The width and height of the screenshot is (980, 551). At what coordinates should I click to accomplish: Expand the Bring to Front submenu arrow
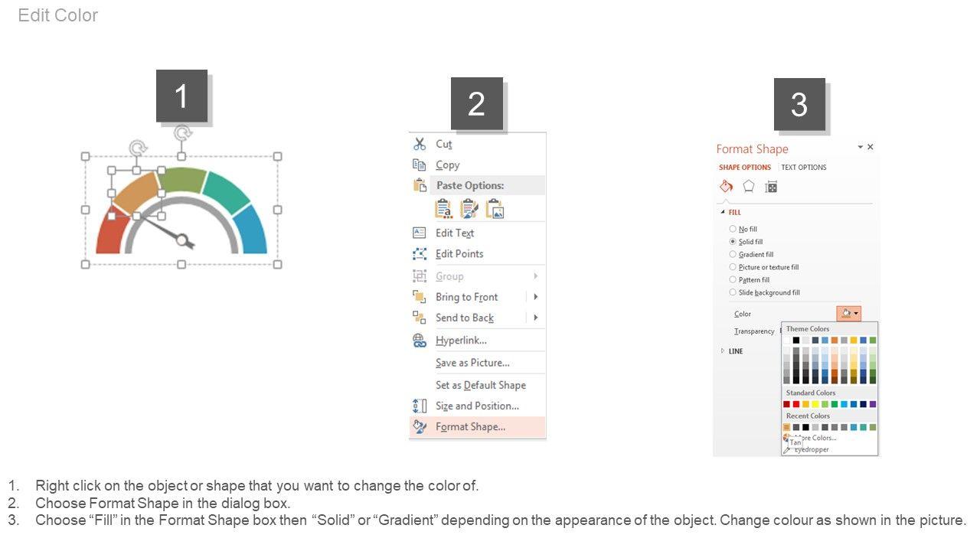[x=535, y=297]
